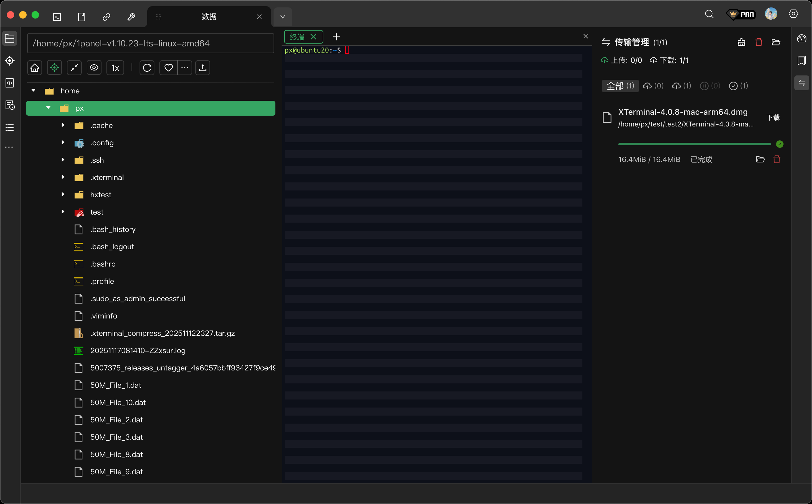Toggle the 1x speed button
Image resolution: width=812 pixels, height=504 pixels.
[115, 68]
